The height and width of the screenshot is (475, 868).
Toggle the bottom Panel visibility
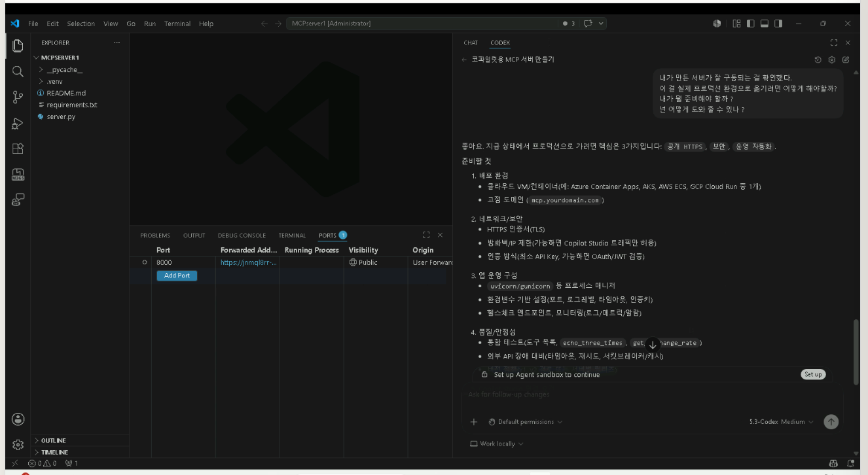(764, 24)
